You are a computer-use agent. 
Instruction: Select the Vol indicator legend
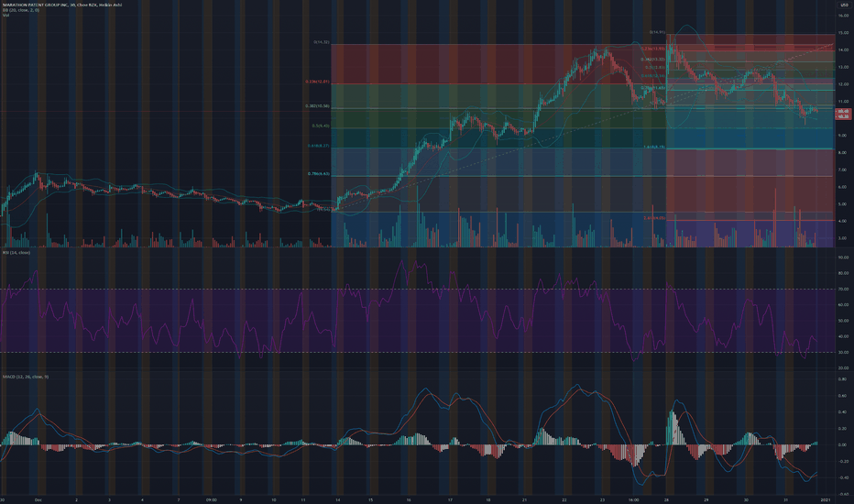point(5,16)
